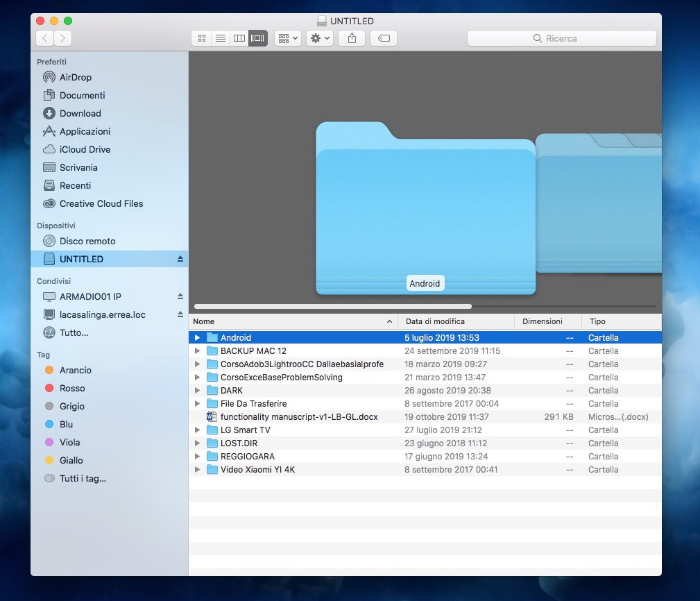Open AirDrop from the sidebar
This screenshot has height=601, width=700.
(75, 77)
